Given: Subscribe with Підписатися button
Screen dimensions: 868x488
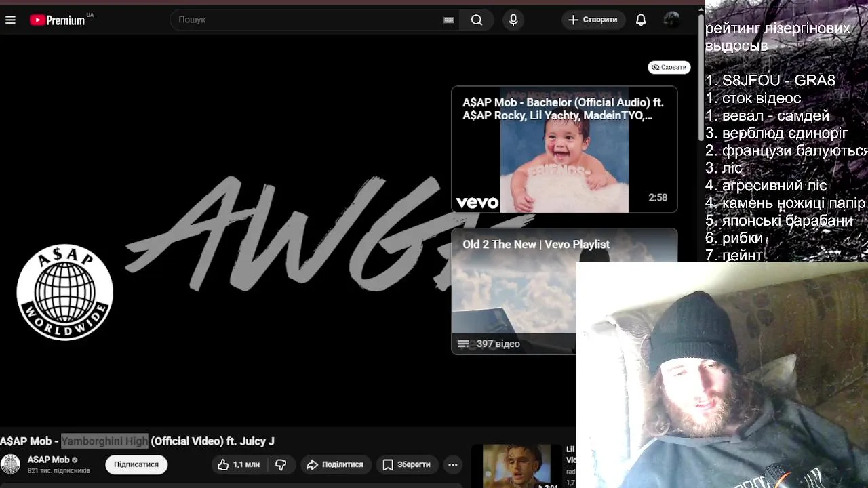Looking at the screenshot, I should [x=136, y=464].
